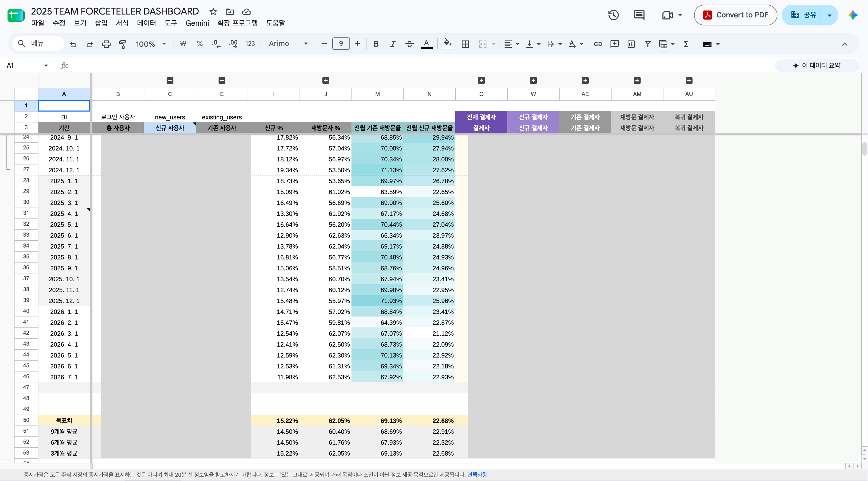Open horizontal align dropdown

[x=512, y=44]
